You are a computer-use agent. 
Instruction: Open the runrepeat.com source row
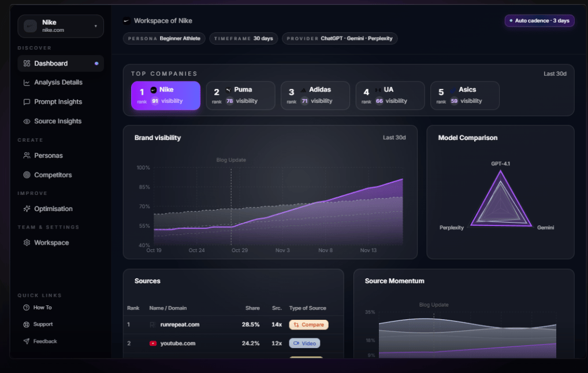[x=233, y=324]
